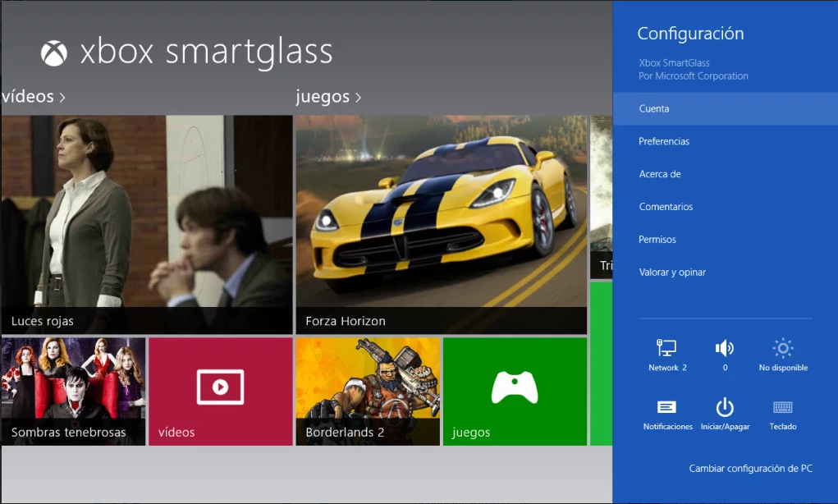Click the Luces rojas caption text
Screen dimensions: 838x504
coord(42,321)
